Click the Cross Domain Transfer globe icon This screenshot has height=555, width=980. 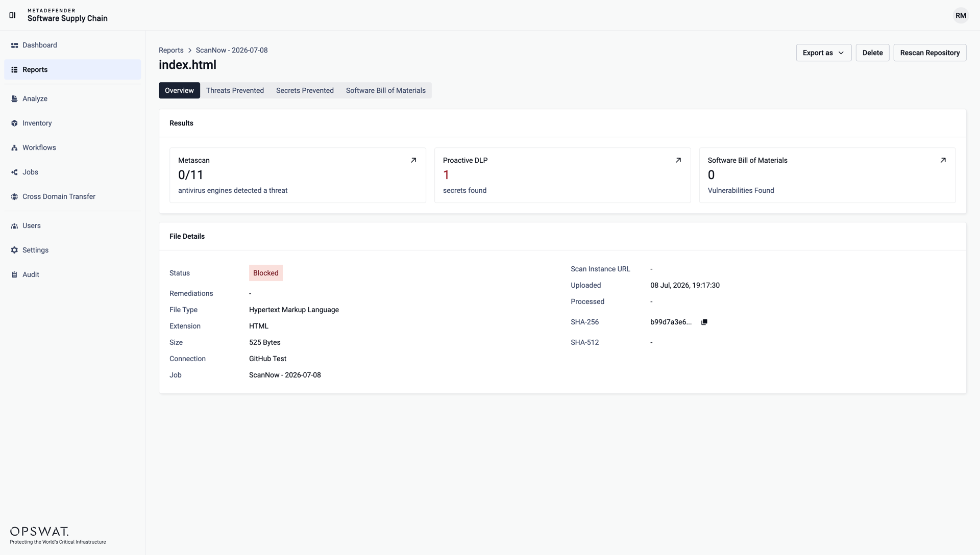pos(14,197)
